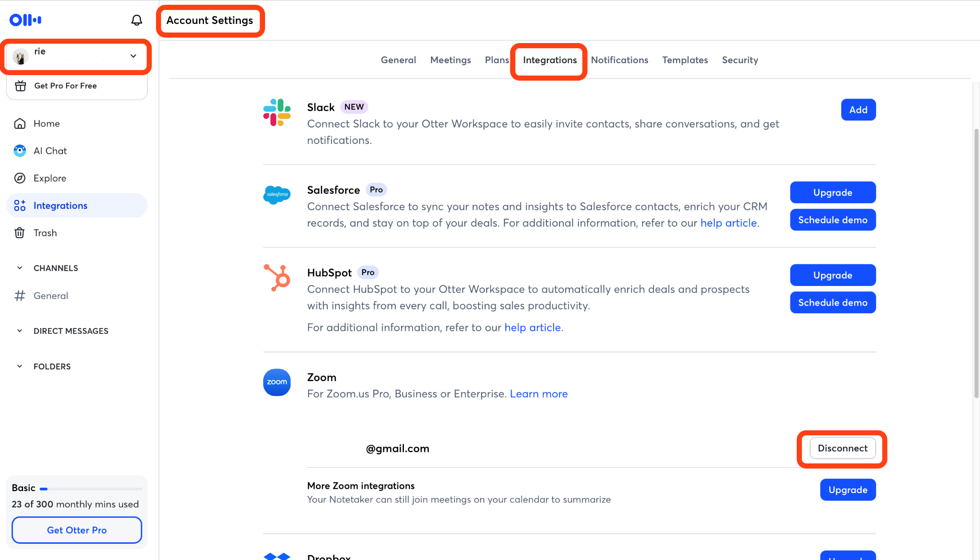Open the notifications bell
980x560 pixels.
[137, 20]
